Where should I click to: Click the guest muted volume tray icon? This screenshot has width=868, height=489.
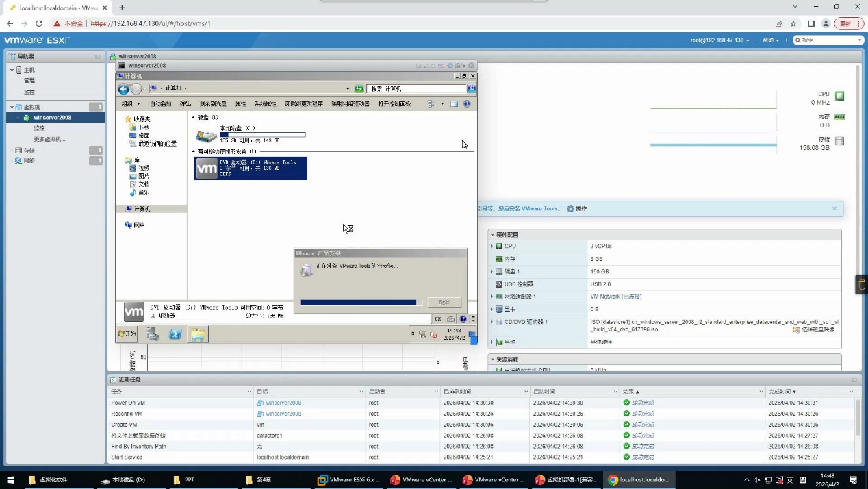[x=433, y=334]
